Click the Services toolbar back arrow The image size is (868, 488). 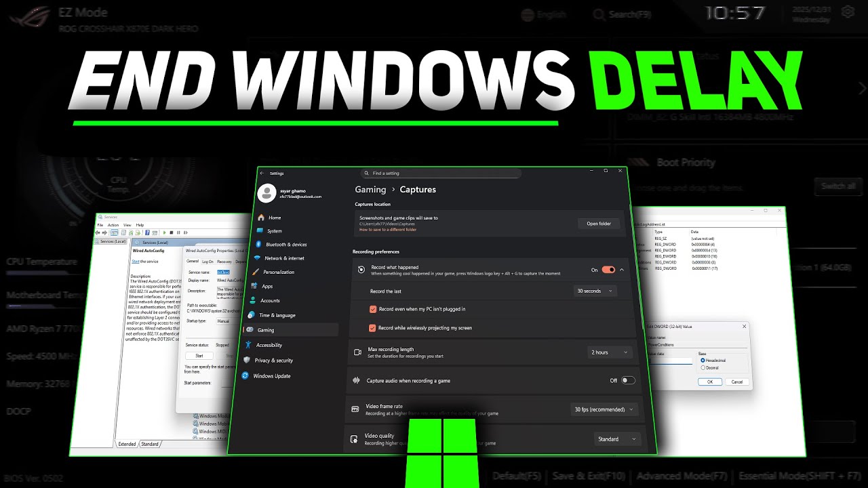coord(98,232)
